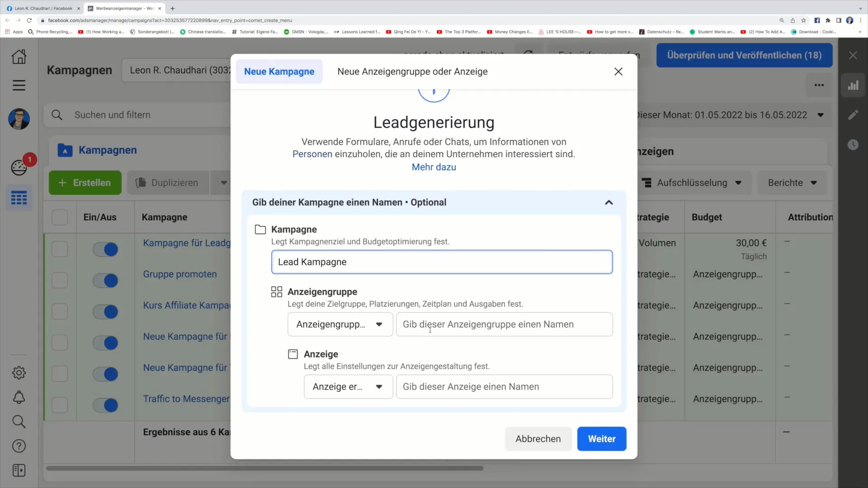Image resolution: width=868 pixels, height=488 pixels.
Task: Open the clock history icon in right panel
Action: pyautogui.click(x=853, y=145)
